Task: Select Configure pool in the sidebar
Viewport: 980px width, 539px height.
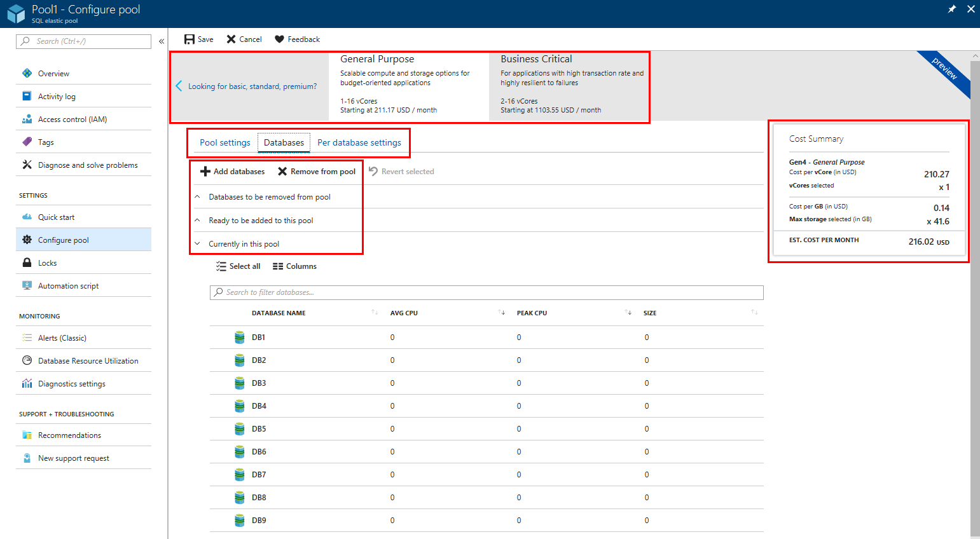Action: (x=83, y=240)
